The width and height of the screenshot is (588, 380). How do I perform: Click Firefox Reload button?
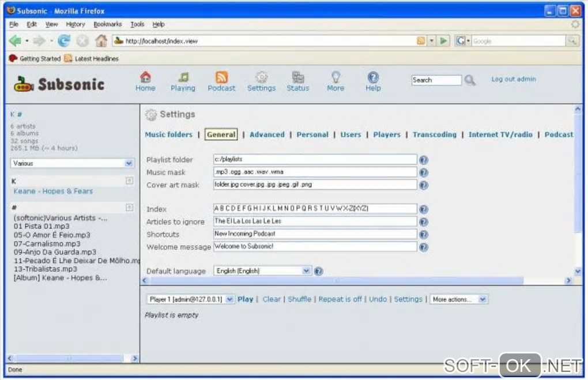64,40
